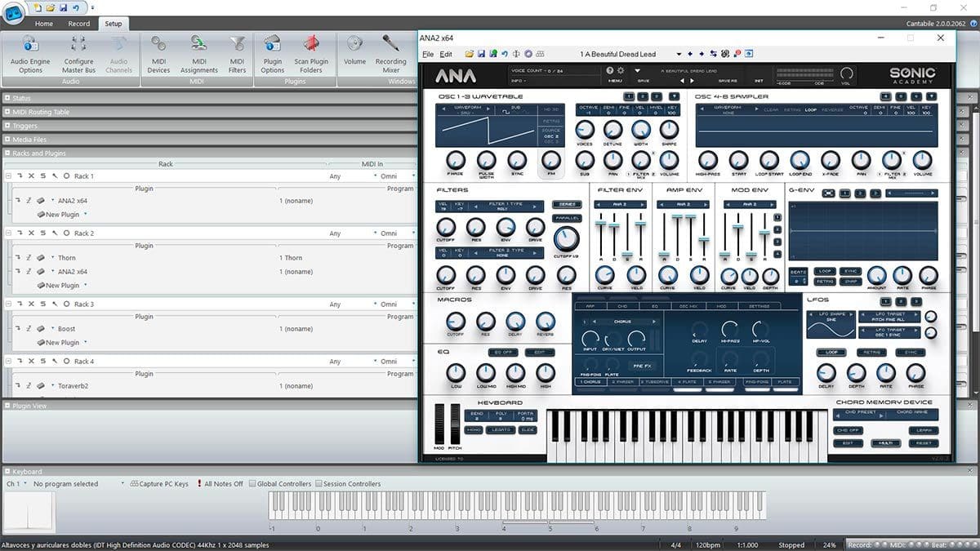The height and width of the screenshot is (551, 980).
Task: Open the Recording Mixer
Action: 391,55
